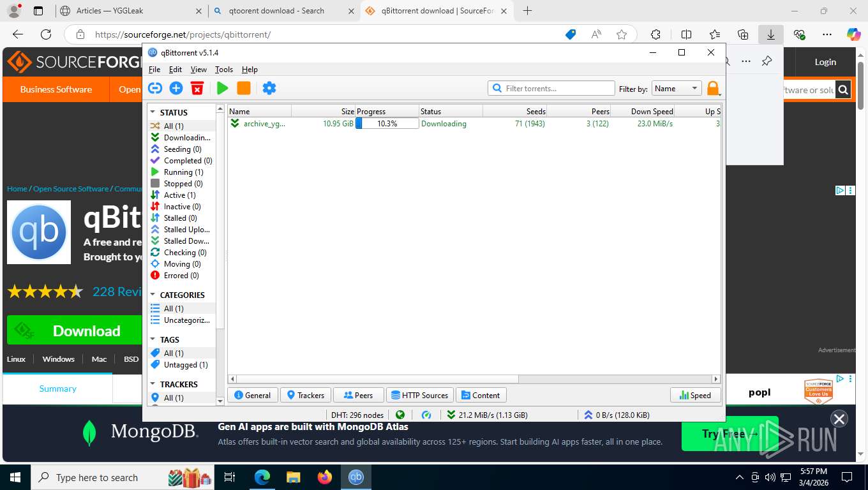
Task: Click the globe connection status icon
Action: pyautogui.click(x=400, y=415)
